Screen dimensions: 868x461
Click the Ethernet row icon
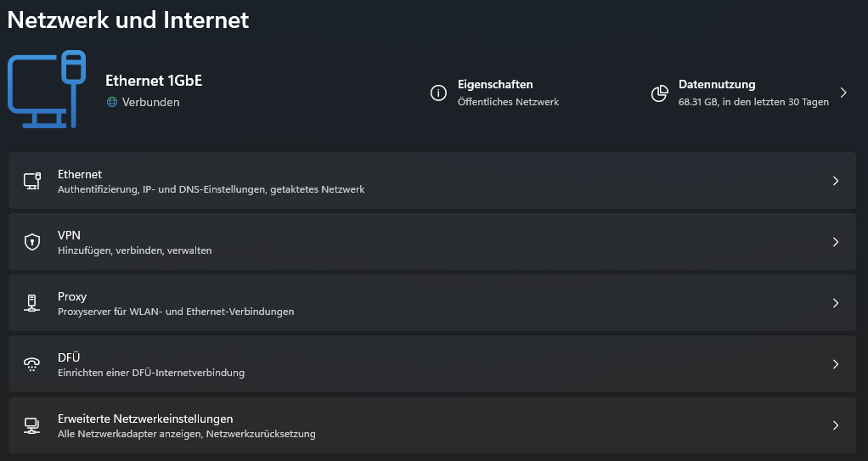(32, 180)
